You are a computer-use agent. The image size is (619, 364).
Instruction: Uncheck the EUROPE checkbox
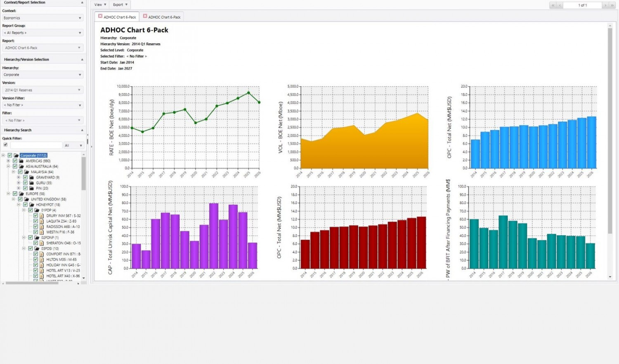[x=15, y=194]
